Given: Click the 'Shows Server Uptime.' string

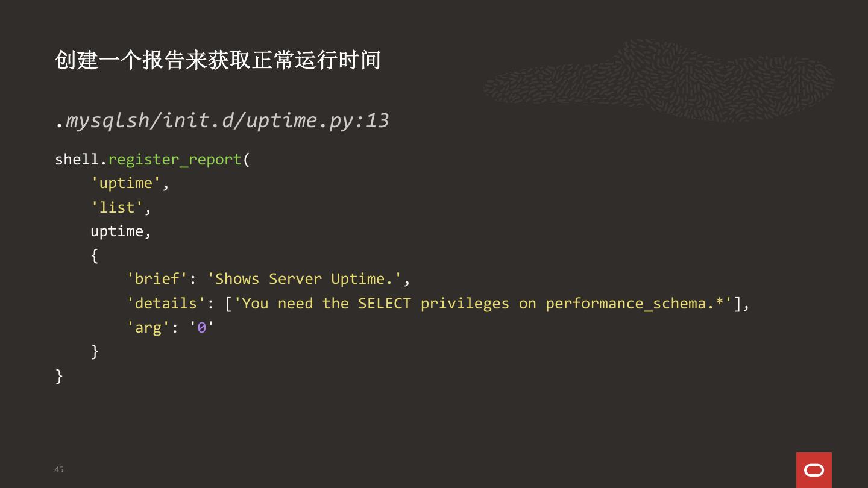Looking at the screenshot, I should point(304,279).
